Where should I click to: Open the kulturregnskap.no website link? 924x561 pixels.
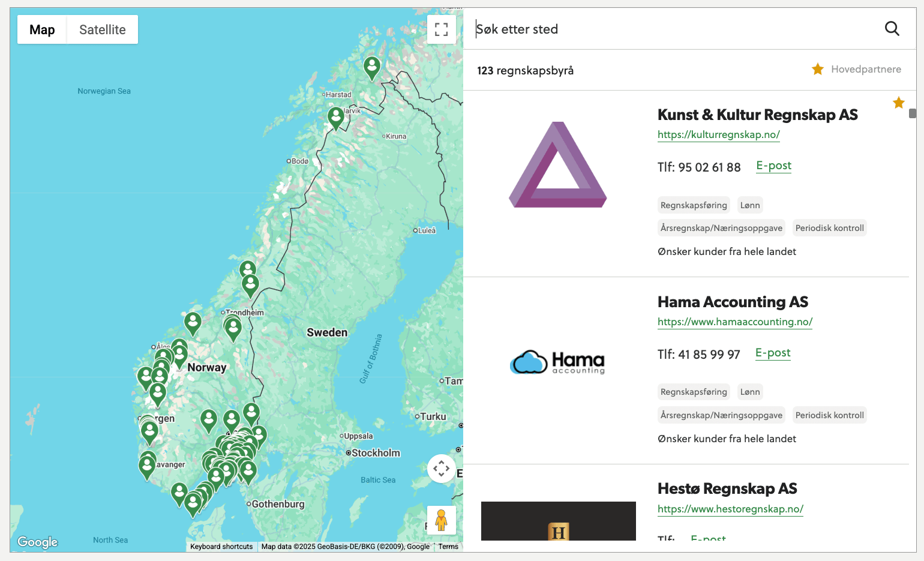(719, 134)
